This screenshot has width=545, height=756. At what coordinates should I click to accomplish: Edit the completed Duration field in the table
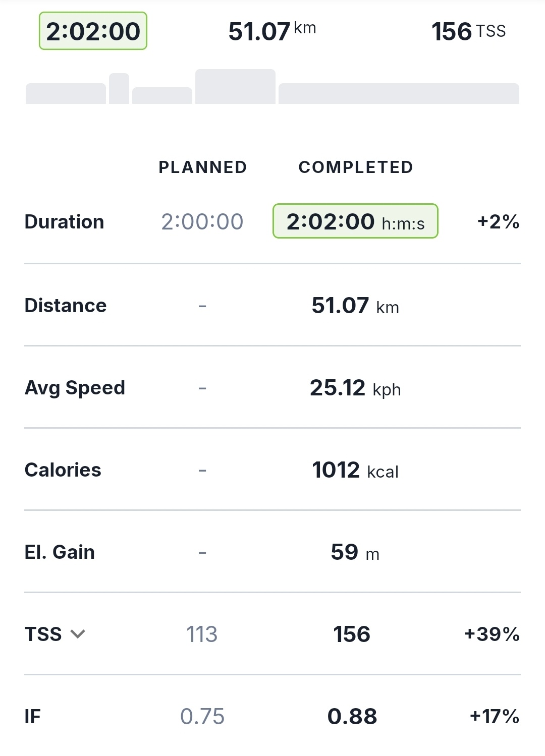tap(355, 221)
